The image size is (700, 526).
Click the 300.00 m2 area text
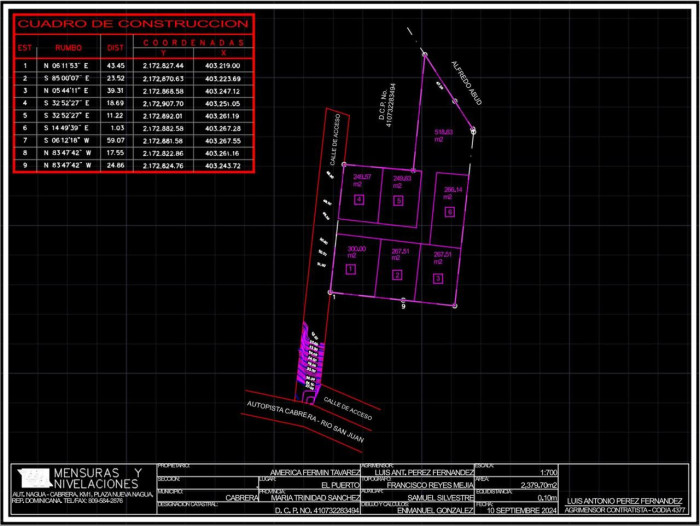click(356, 250)
